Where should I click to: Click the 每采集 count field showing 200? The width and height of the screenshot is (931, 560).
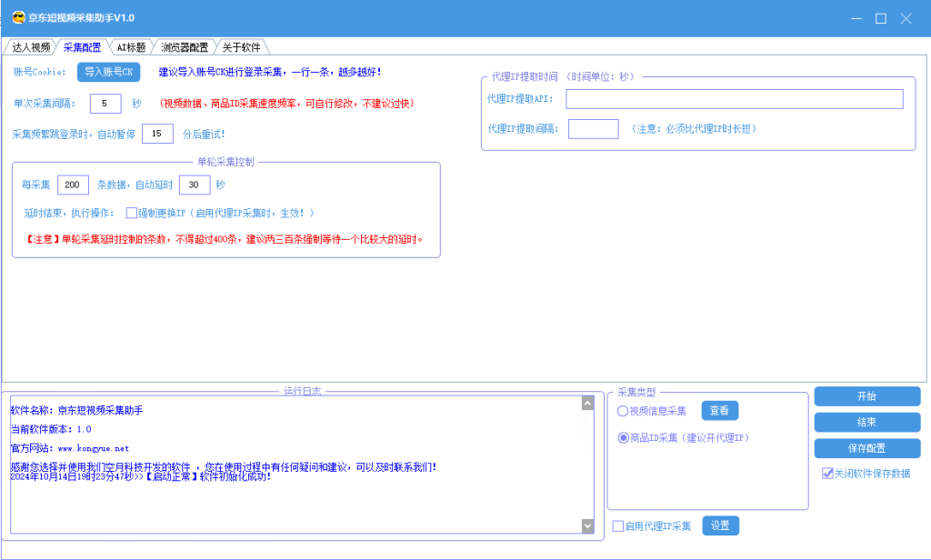[73, 185]
